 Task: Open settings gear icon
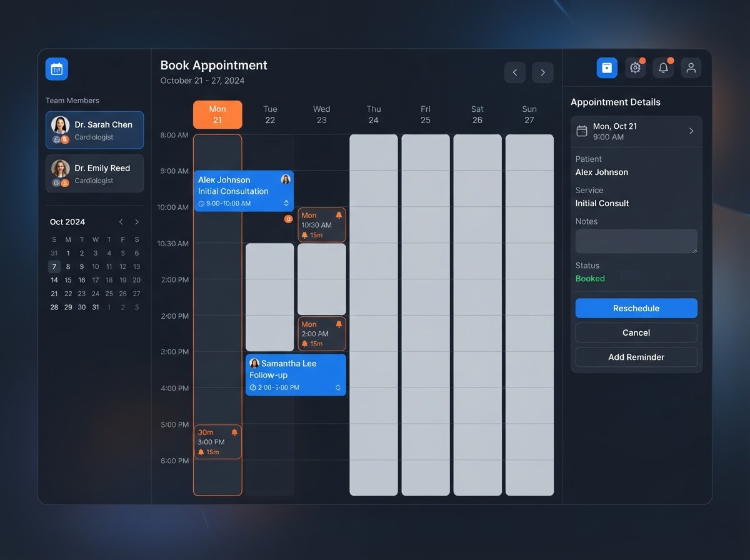(x=635, y=67)
